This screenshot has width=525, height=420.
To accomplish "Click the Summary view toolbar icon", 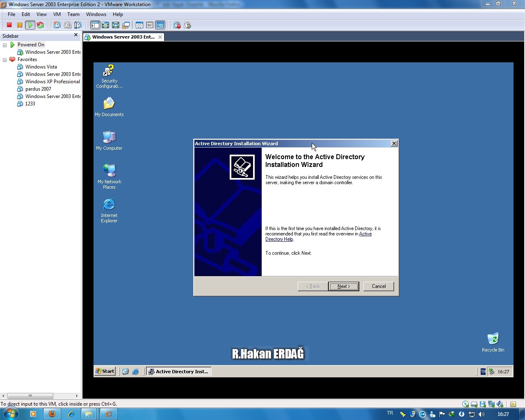I will pos(139,25).
